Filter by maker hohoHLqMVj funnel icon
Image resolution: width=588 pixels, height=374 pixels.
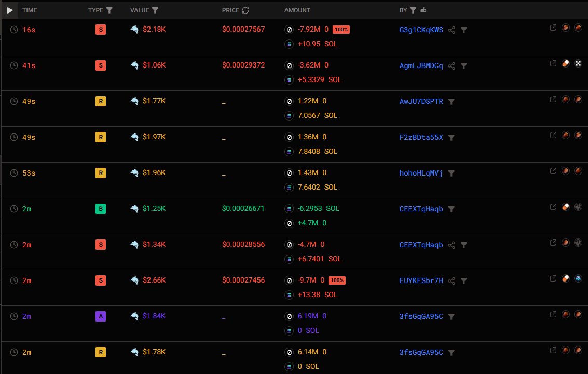[452, 173]
